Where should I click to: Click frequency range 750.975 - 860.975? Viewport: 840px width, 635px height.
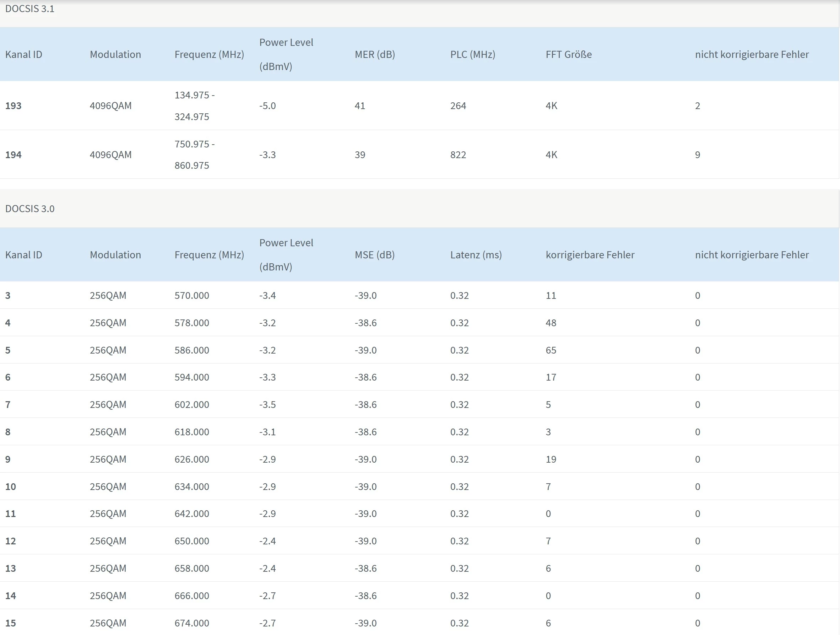[194, 155]
